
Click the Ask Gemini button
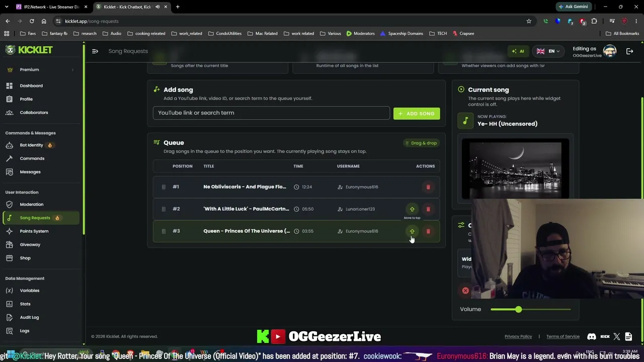573,7
